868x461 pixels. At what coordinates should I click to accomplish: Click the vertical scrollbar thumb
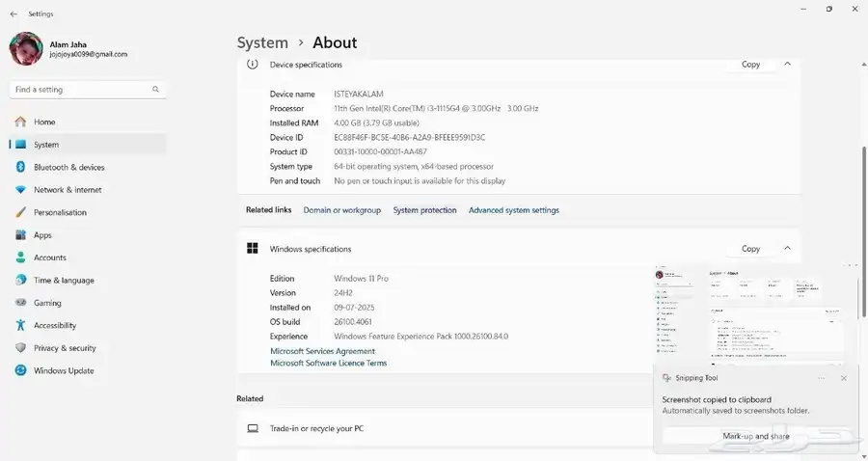coord(863,232)
